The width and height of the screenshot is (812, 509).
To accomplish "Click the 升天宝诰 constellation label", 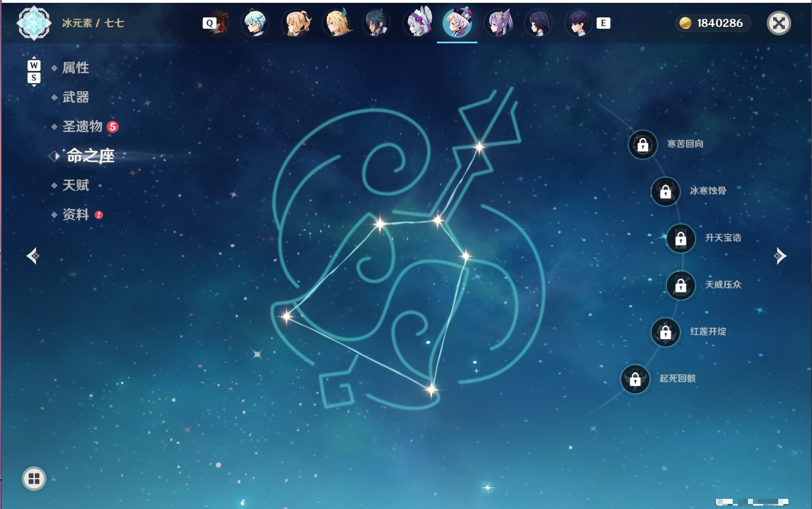I will (723, 238).
